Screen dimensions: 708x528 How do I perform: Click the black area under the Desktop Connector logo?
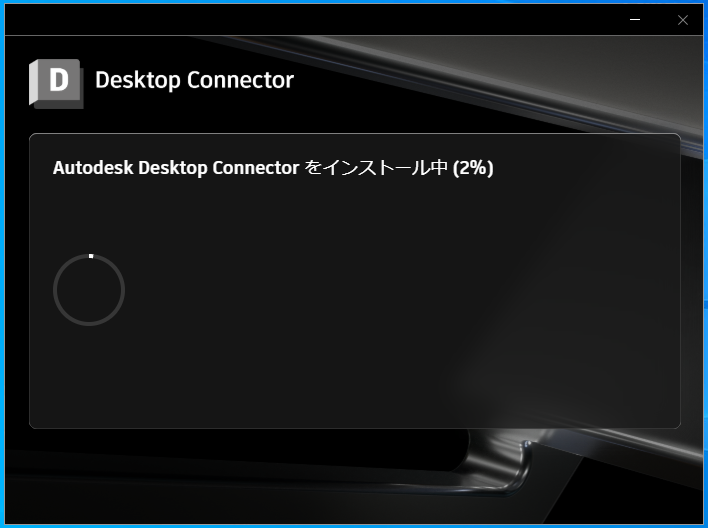(x=56, y=121)
